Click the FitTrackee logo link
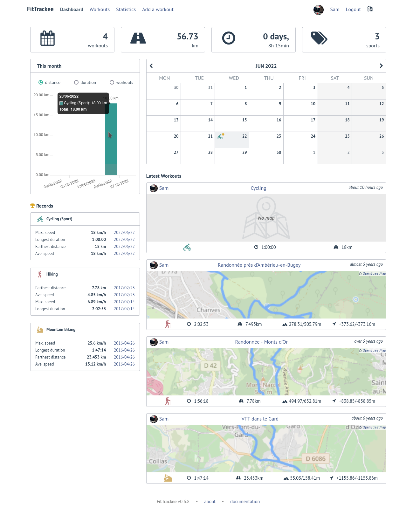This screenshot has height=507, width=420. [40, 9]
